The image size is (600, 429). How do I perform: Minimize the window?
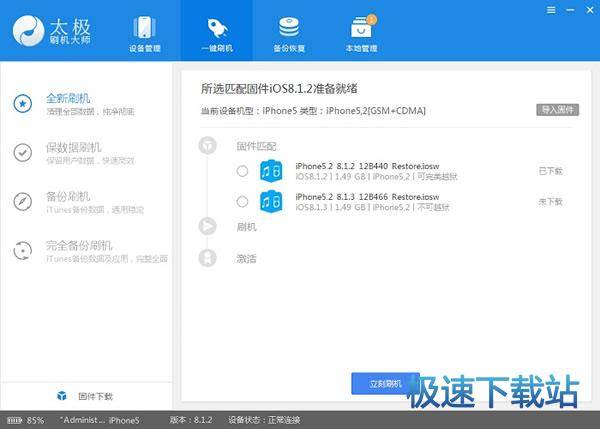coord(570,10)
